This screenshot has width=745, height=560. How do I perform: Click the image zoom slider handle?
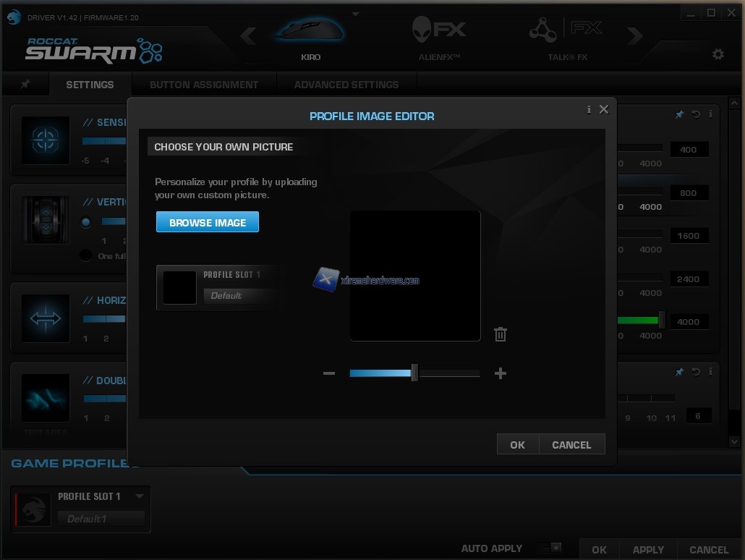(x=414, y=373)
